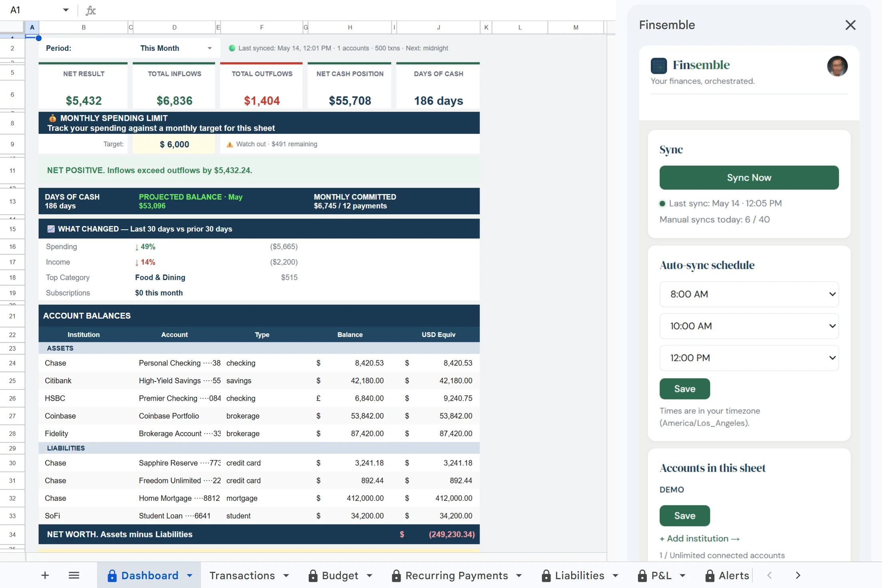This screenshot has height=588, width=882.
Task: Click the Dashboard tab lock icon
Action: pyautogui.click(x=112, y=576)
